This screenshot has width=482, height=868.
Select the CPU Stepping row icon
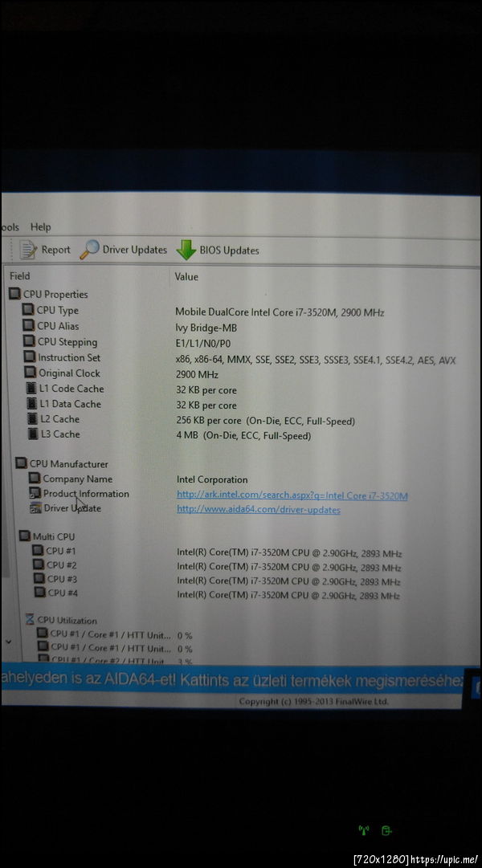30,341
